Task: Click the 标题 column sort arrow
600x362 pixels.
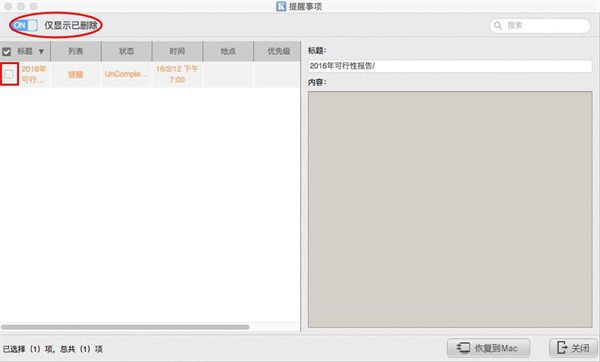Action: tap(41, 51)
